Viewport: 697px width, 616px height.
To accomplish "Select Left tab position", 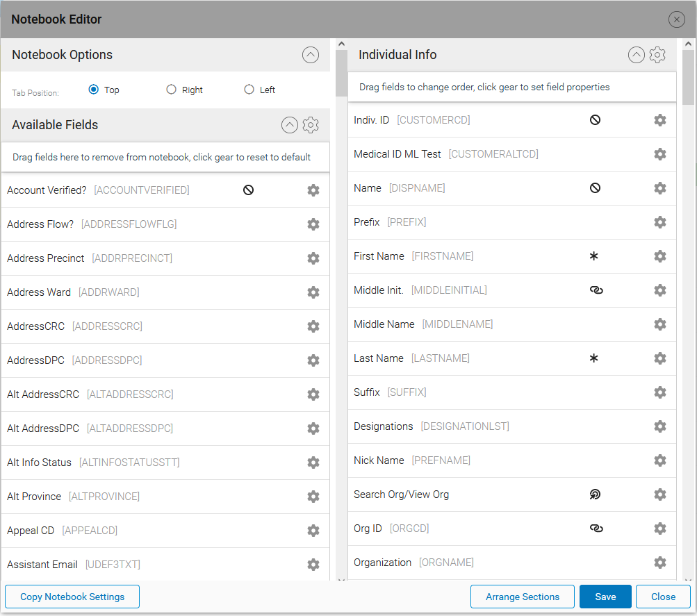I will tap(249, 90).
